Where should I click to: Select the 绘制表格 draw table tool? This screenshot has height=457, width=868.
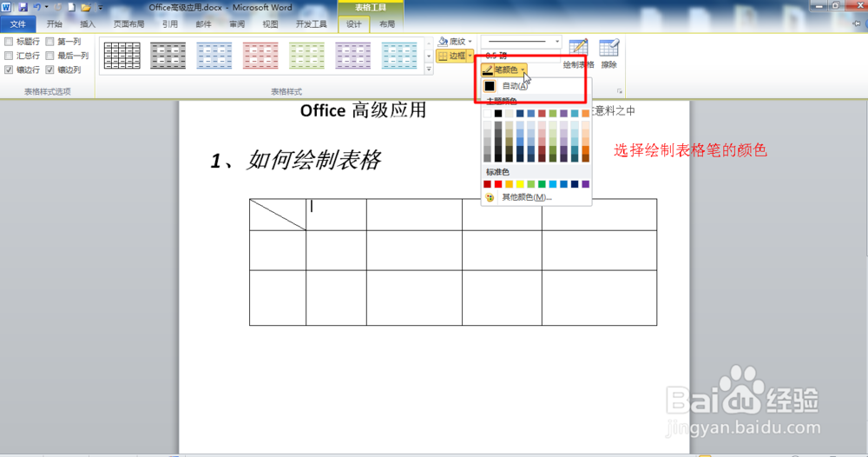click(x=578, y=54)
